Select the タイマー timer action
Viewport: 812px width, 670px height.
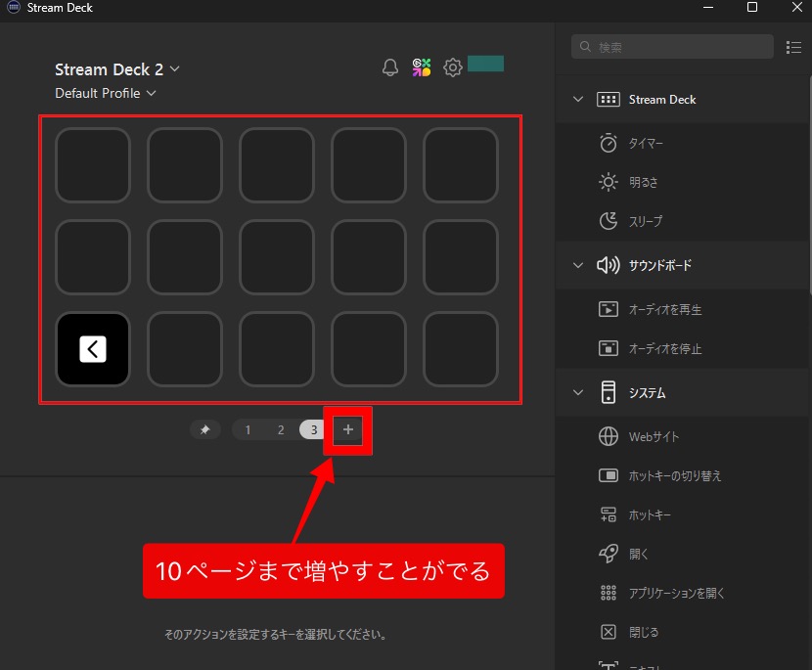[x=681, y=143]
